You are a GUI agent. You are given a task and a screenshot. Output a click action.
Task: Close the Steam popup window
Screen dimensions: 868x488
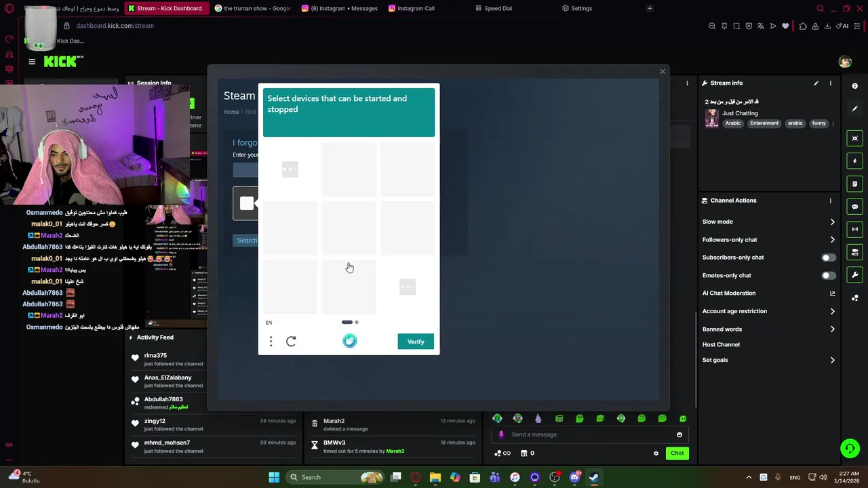[663, 71]
